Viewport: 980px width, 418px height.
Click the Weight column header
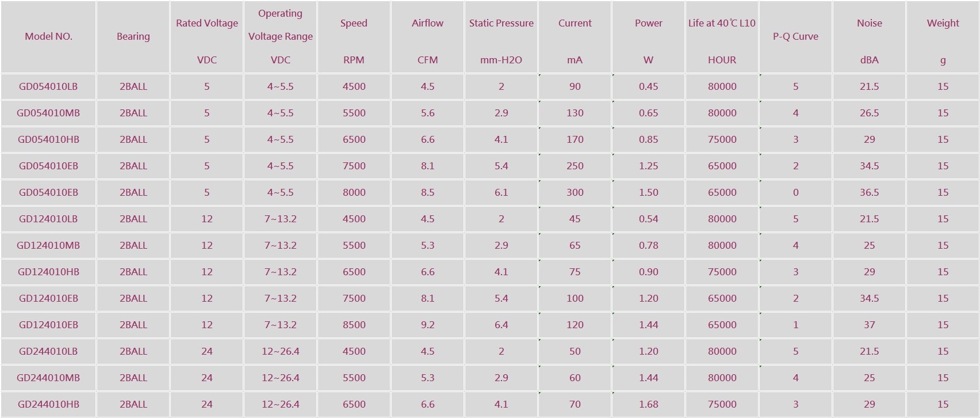click(943, 24)
